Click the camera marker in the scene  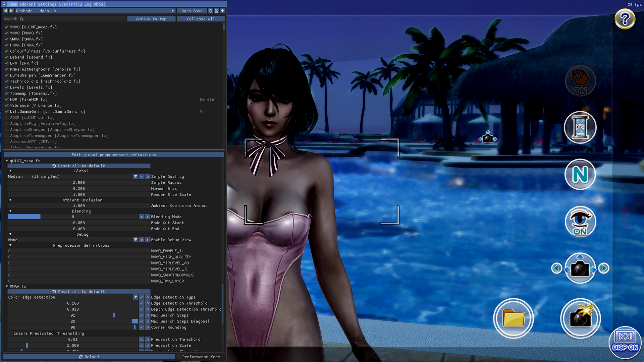click(488, 138)
